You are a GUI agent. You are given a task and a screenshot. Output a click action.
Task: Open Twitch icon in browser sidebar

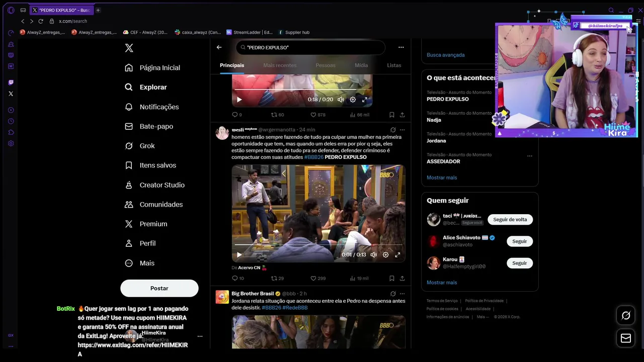(x=11, y=82)
